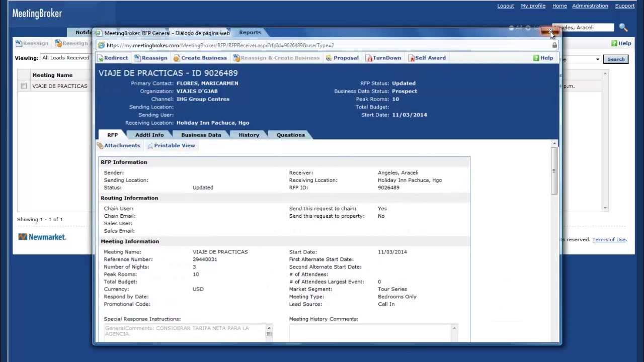Click the Lead Source value Call In
The height and width of the screenshot is (362, 644).
click(386, 304)
